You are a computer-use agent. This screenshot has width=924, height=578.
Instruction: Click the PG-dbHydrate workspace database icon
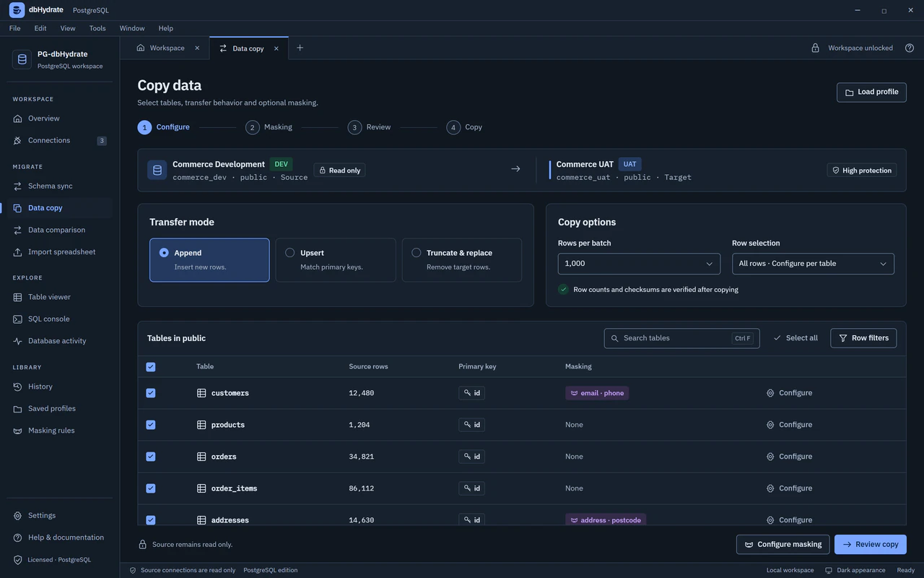click(22, 59)
